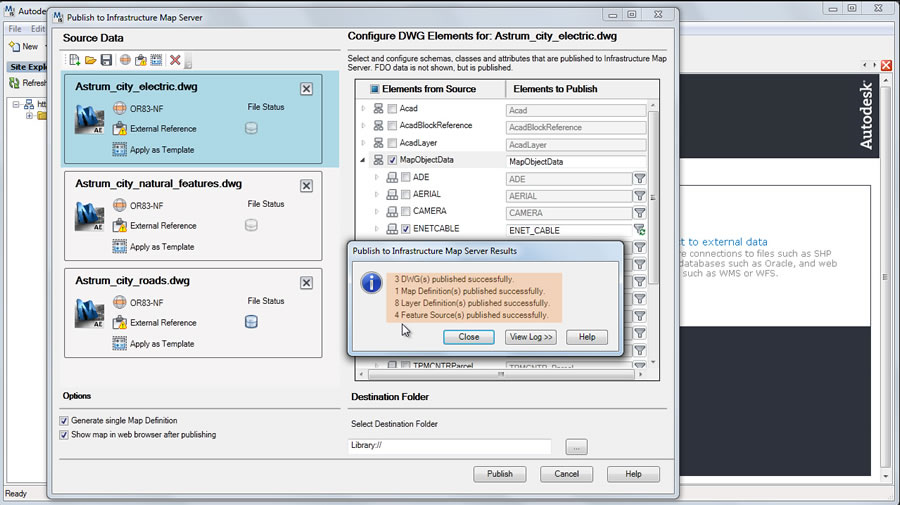
Task: Click blue file status database icon for Astrum_city_roads
Action: [x=251, y=322]
